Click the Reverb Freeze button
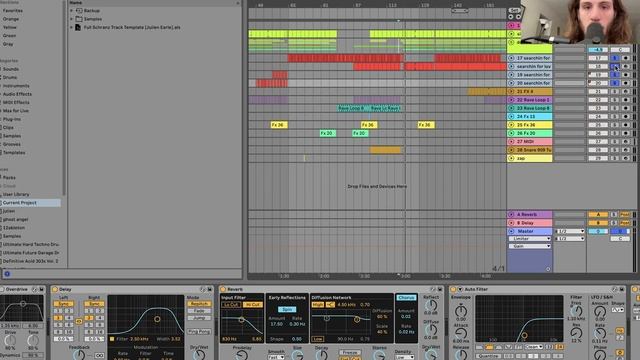Screen dimensions: 640x360 coord(350,352)
